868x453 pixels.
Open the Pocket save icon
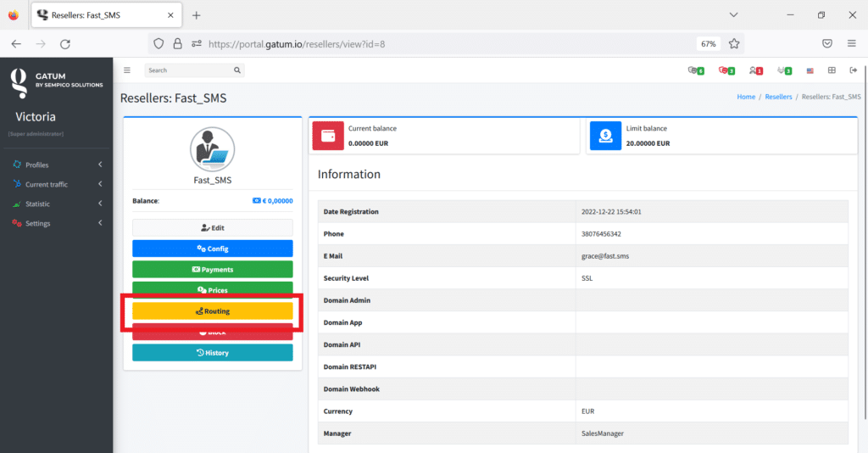pos(827,44)
